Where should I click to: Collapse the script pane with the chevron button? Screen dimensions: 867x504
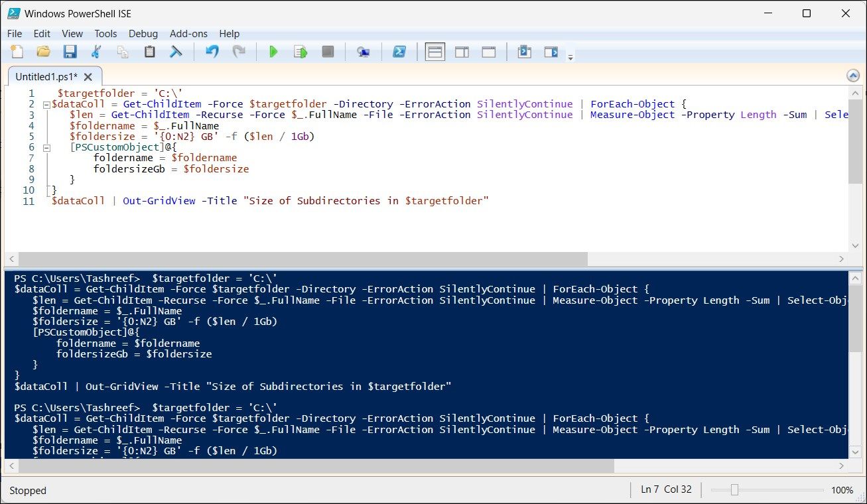pos(853,75)
